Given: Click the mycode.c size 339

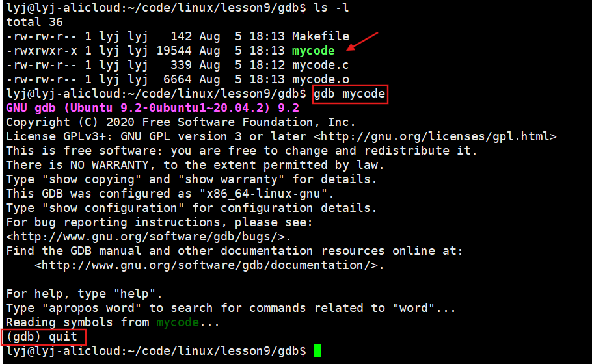Looking at the screenshot, I should 182,65.
